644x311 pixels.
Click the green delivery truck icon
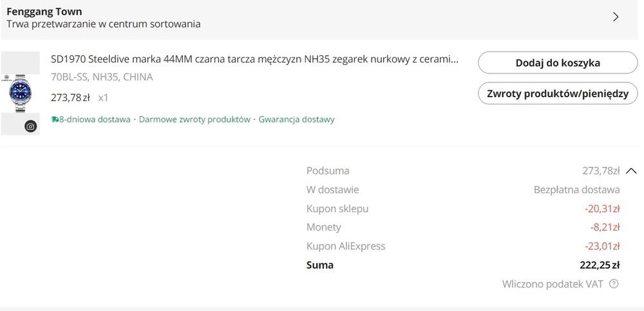55,119
